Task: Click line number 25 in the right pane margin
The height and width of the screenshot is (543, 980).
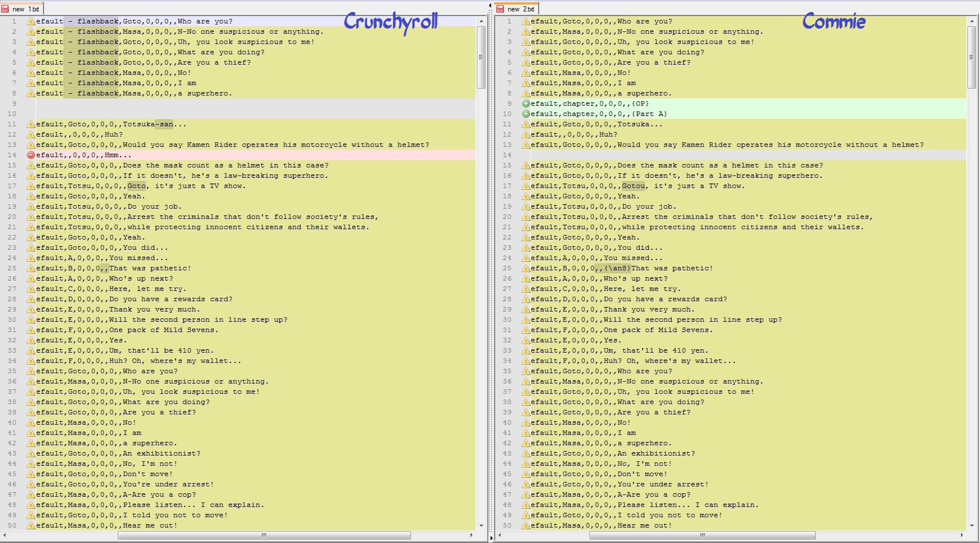Action: point(507,268)
